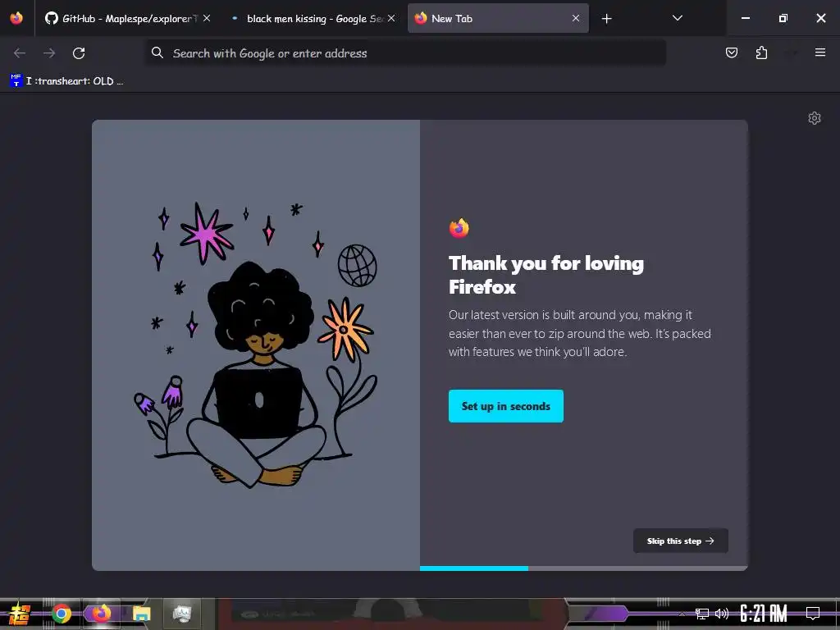The image size is (840, 630).
Task: Open the Save to Pocket button
Action: (732, 52)
